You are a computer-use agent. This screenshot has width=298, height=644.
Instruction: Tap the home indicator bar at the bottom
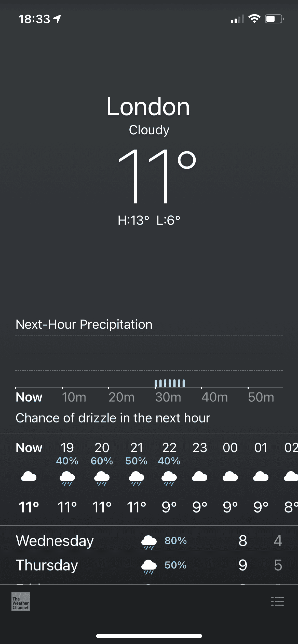149,636
